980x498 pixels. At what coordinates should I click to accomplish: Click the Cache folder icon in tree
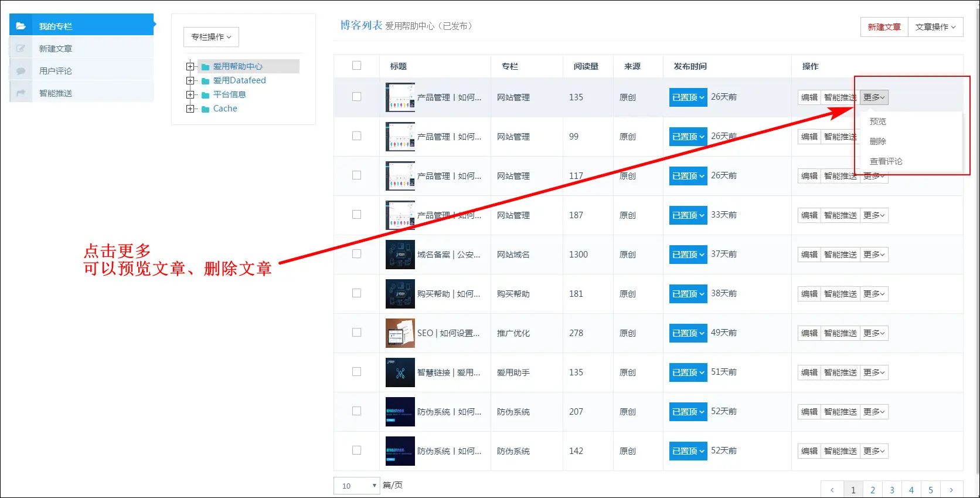[x=206, y=109]
